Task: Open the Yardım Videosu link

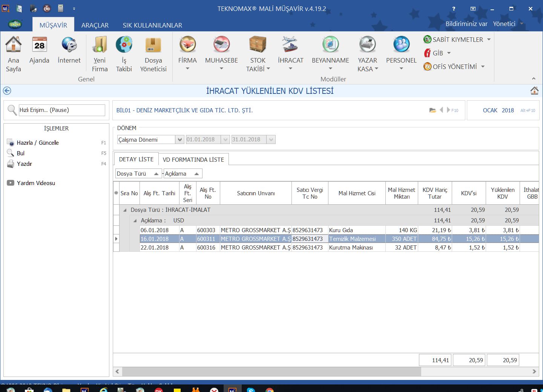Action: click(x=36, y=183)
